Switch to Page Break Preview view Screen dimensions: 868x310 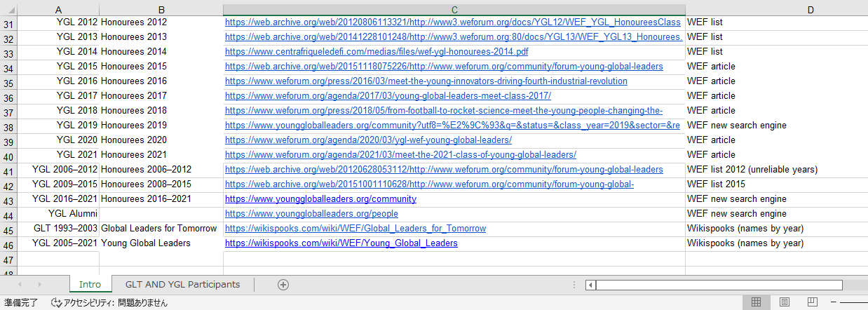coord(812,302)
